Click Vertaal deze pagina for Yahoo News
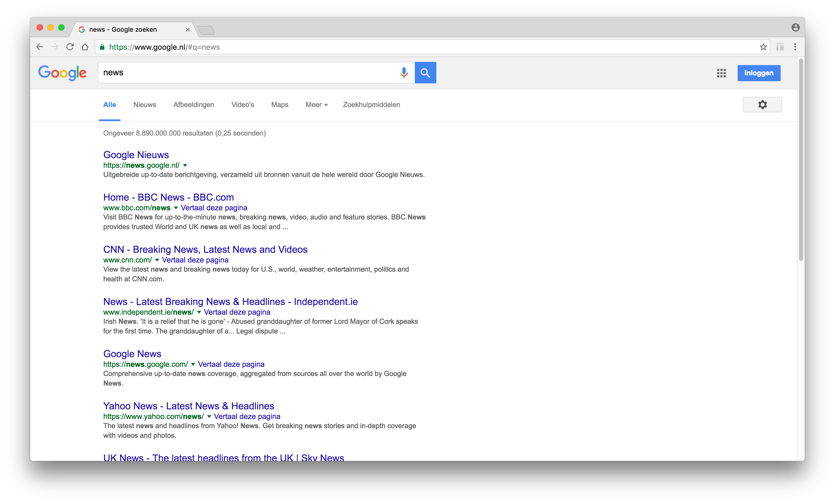Viewport: 835px width, 504px height. click(247, 416)
